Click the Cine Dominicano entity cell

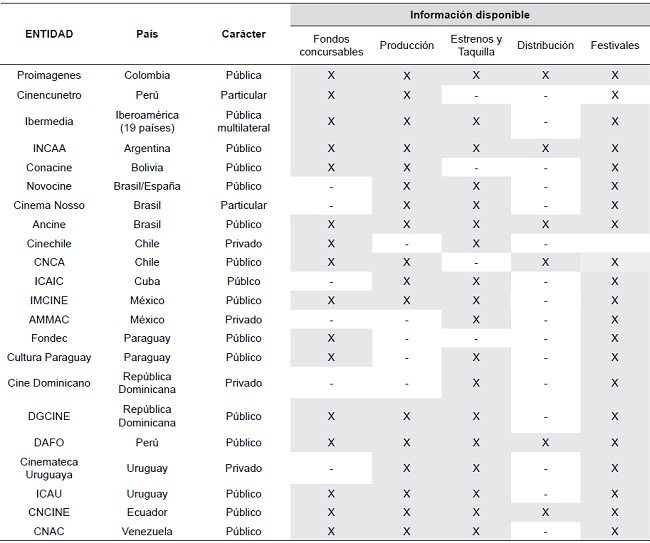pos(49,383)
